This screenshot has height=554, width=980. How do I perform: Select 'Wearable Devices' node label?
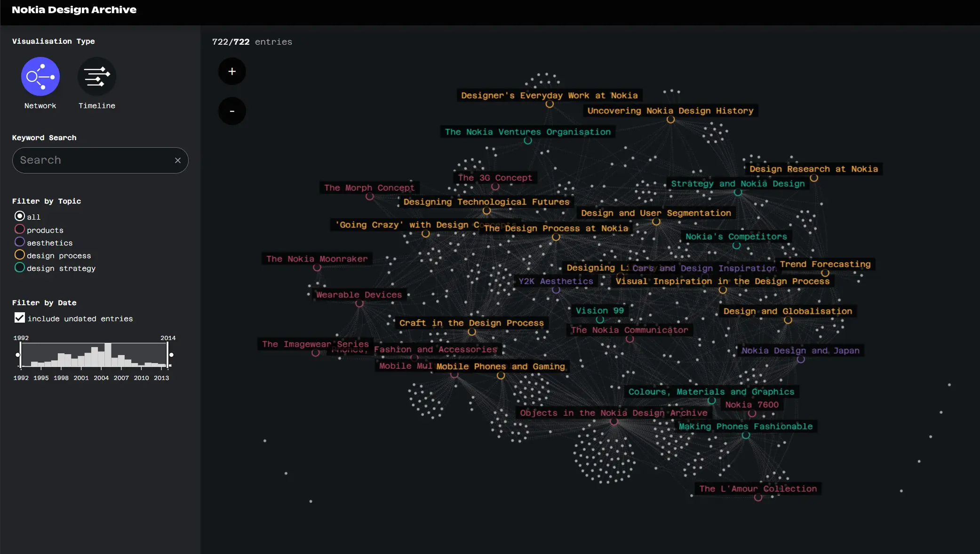[x=359, y=295]
